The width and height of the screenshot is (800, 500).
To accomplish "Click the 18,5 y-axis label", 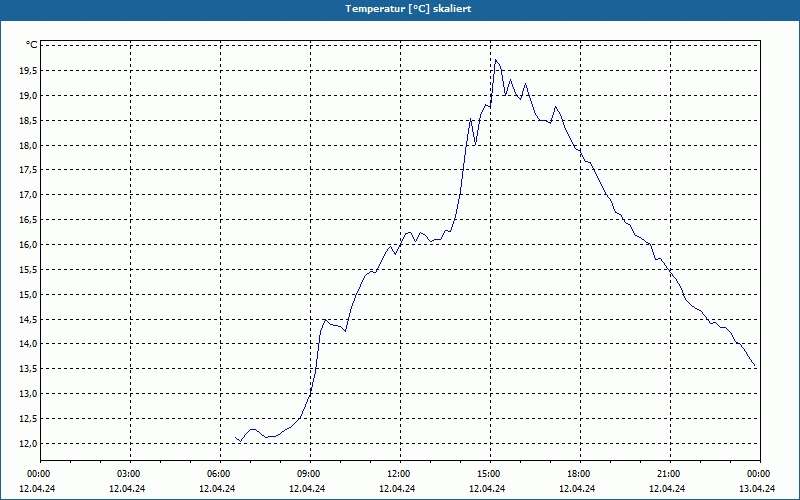I will pyautogui.click(x=28, y=120).
